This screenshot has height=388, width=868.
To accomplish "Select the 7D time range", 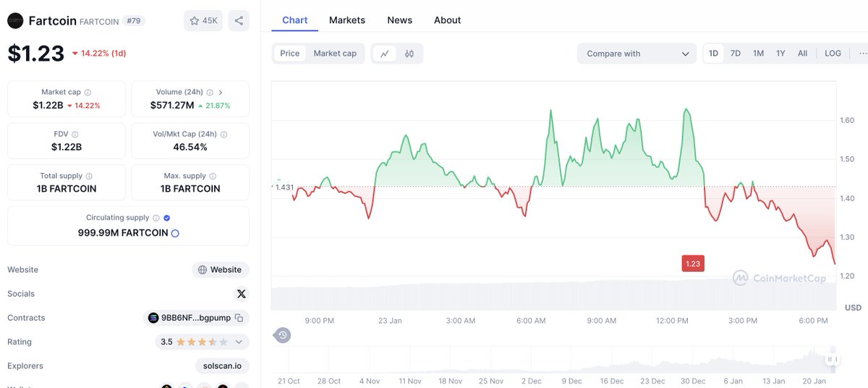I will 736,54.
